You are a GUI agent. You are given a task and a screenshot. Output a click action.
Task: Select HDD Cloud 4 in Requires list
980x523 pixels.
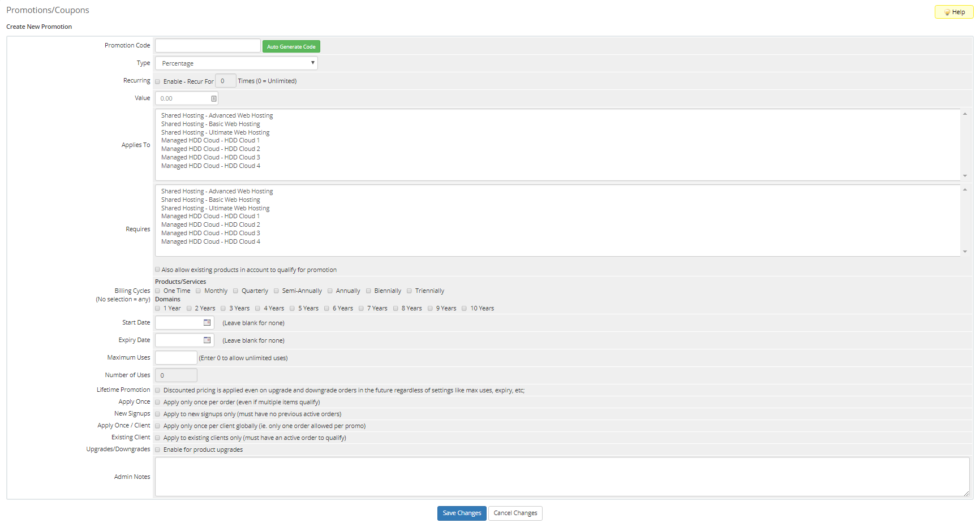pyautogui.click(x=210, y=241)
